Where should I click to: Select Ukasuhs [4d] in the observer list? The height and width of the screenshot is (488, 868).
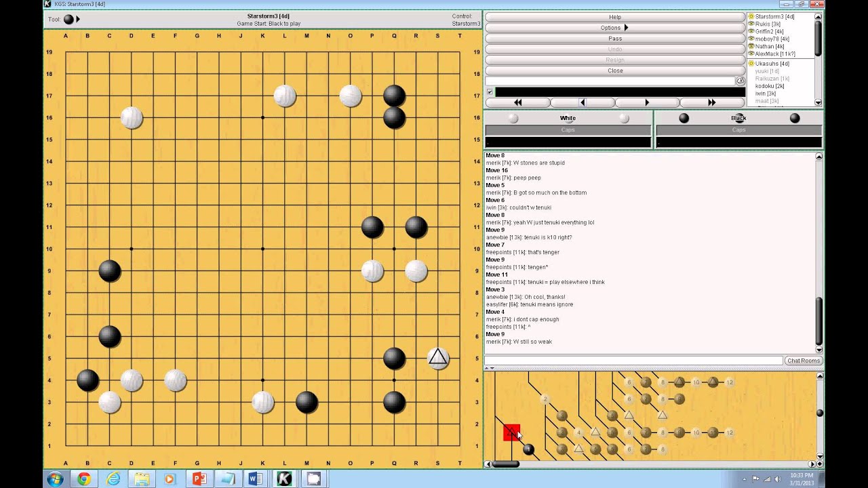772,64
